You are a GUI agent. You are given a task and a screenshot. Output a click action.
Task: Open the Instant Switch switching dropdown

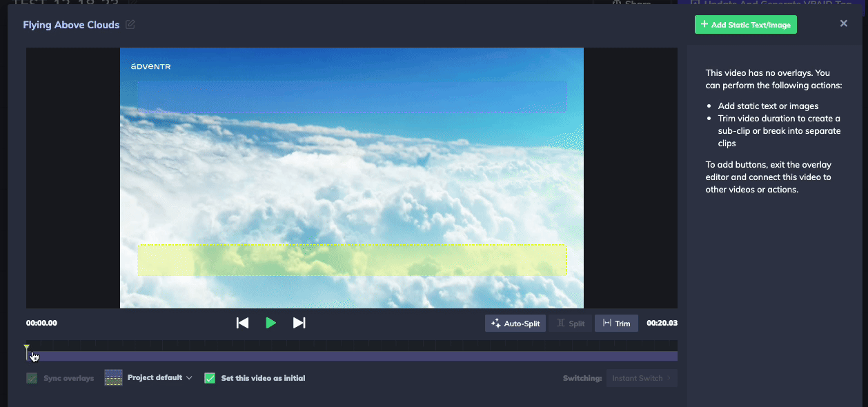click(x=642, y=378)
